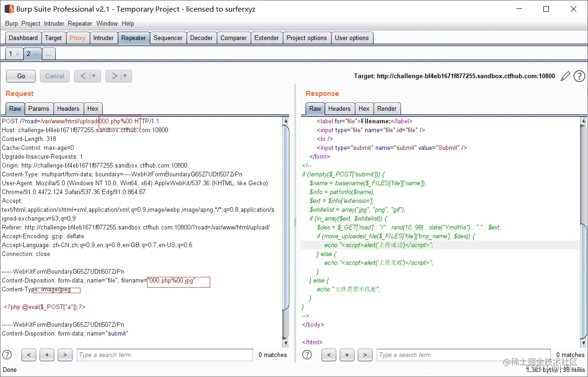The height and width of the screenshot is (377, 588).
Task: Select Request Headers tab
Action: [x=68, y=108]
